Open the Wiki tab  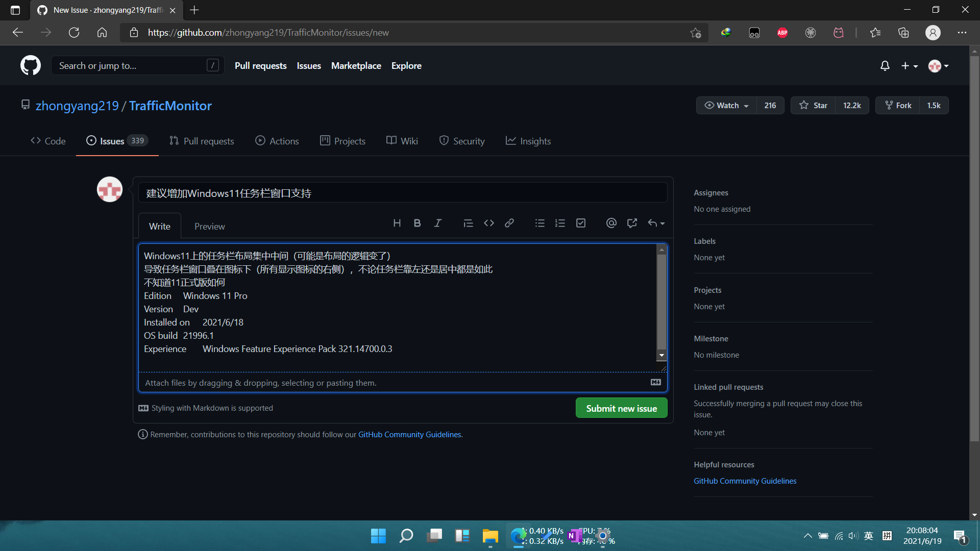[402, 141]
